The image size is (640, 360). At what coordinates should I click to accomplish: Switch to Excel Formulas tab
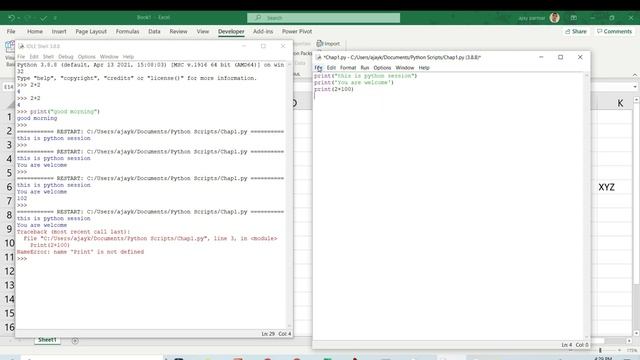127,31
